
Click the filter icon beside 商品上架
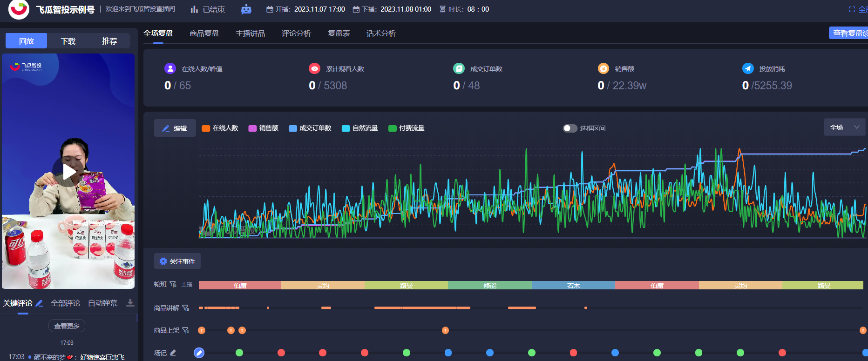coord(185,330)
